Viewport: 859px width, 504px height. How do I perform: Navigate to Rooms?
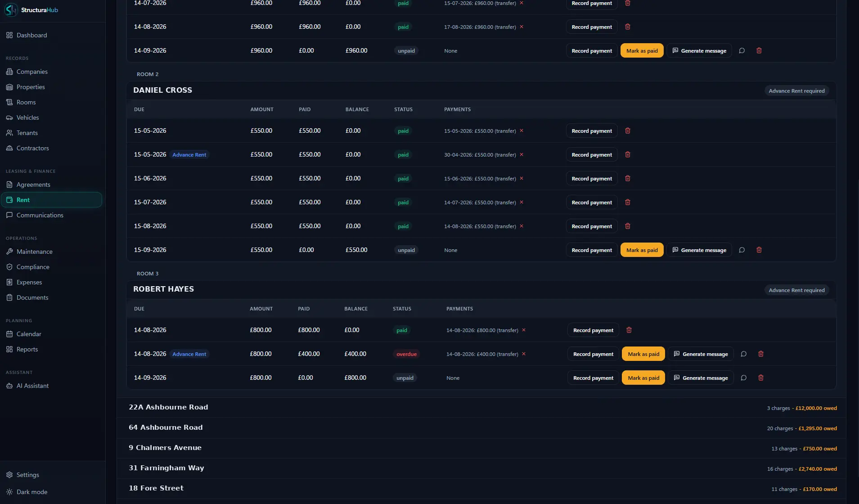point(26,102)
